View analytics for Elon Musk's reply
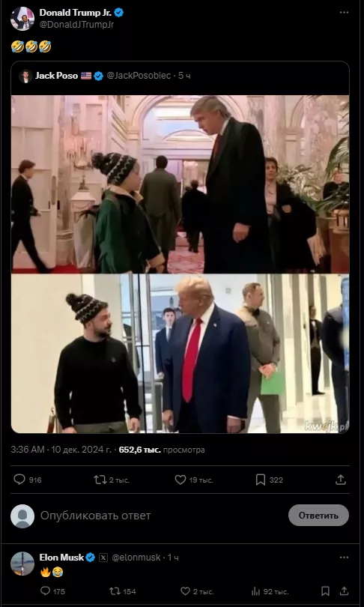364x607 pixels. (x=255, y=591)
